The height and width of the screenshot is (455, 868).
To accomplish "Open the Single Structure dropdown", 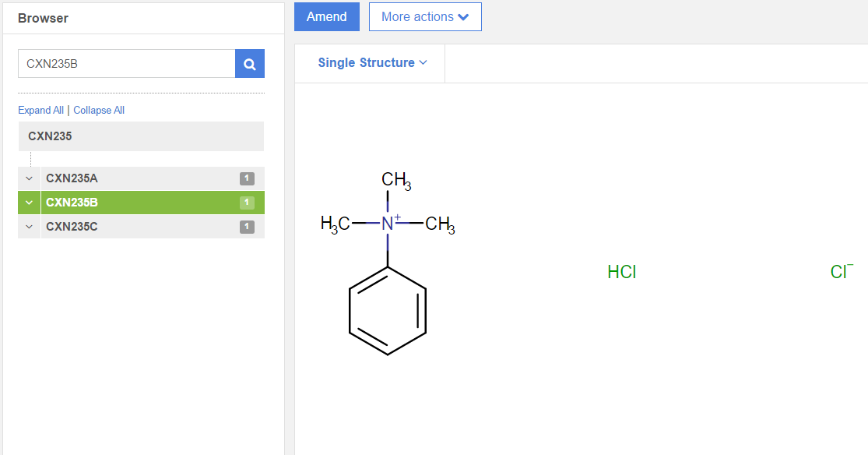I will pos(372,63).
